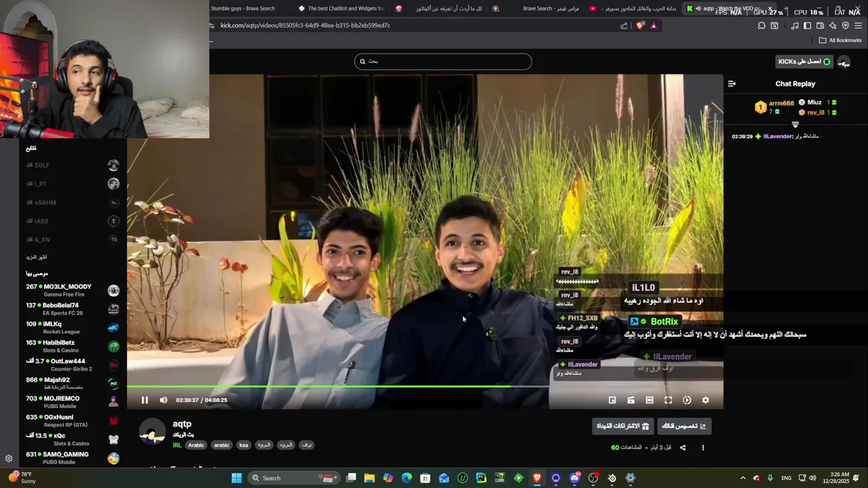Open xQc Slots & Casino channel
This screenshot has width=868, height=488.
click(73, 439)
